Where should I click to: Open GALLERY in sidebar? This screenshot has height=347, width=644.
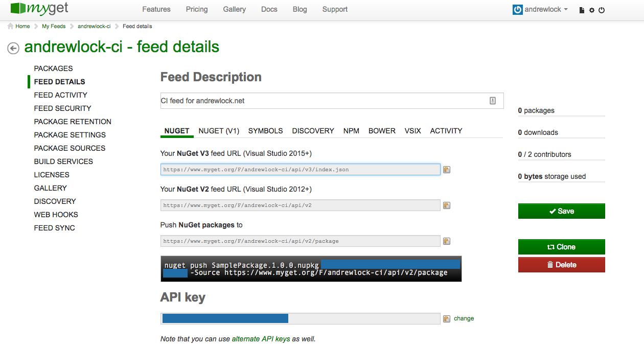click(51, 188)
